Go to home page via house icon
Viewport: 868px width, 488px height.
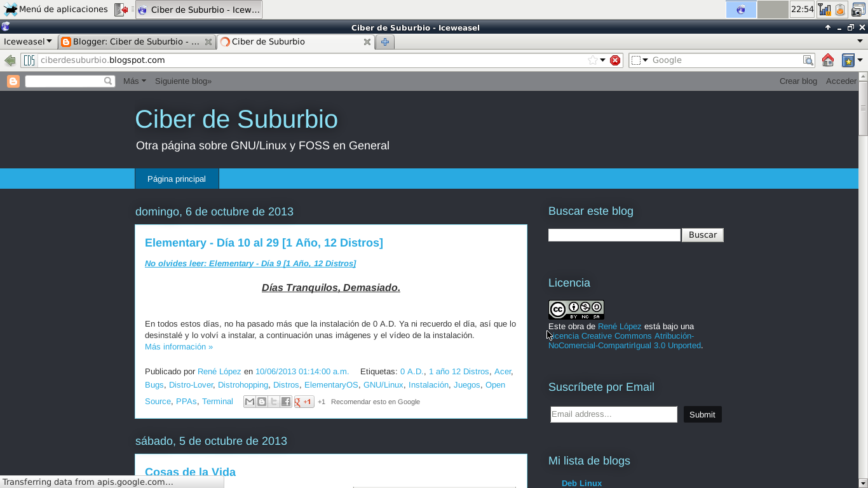pos(827,60)
